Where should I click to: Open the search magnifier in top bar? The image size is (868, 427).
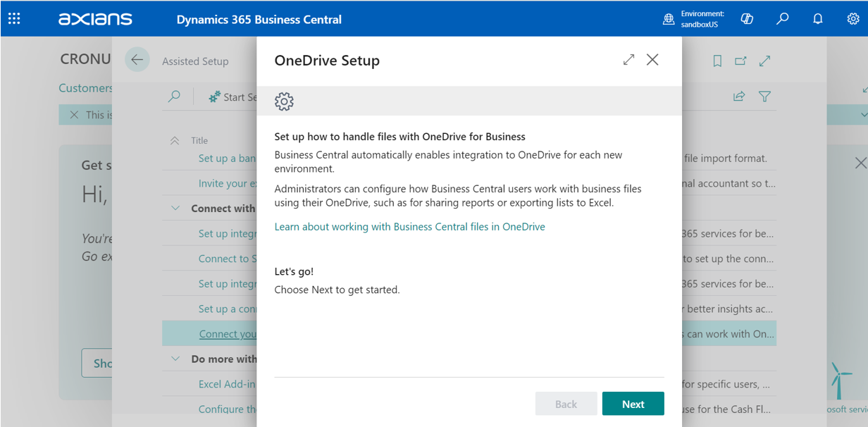coord(782,19)
